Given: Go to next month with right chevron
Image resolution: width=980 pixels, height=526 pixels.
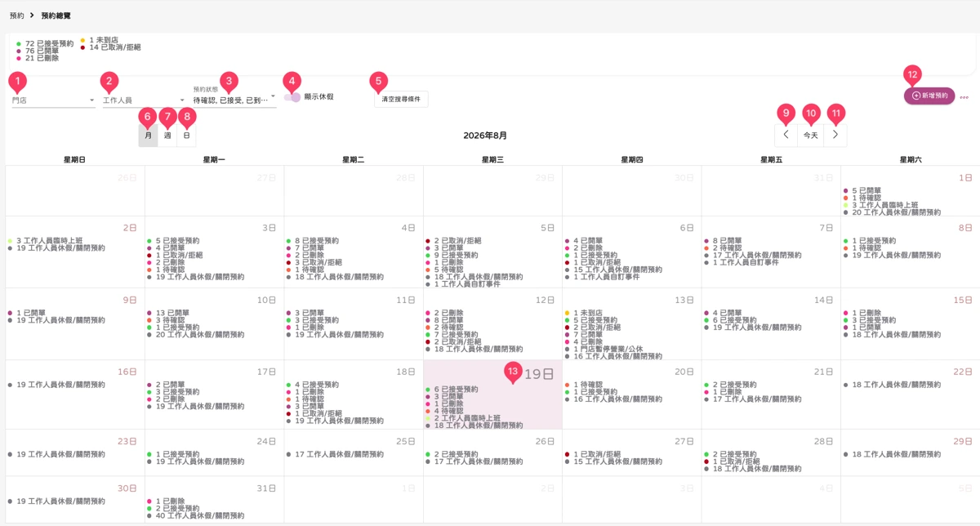Looking at the screenshot, I should pos(835,135).
